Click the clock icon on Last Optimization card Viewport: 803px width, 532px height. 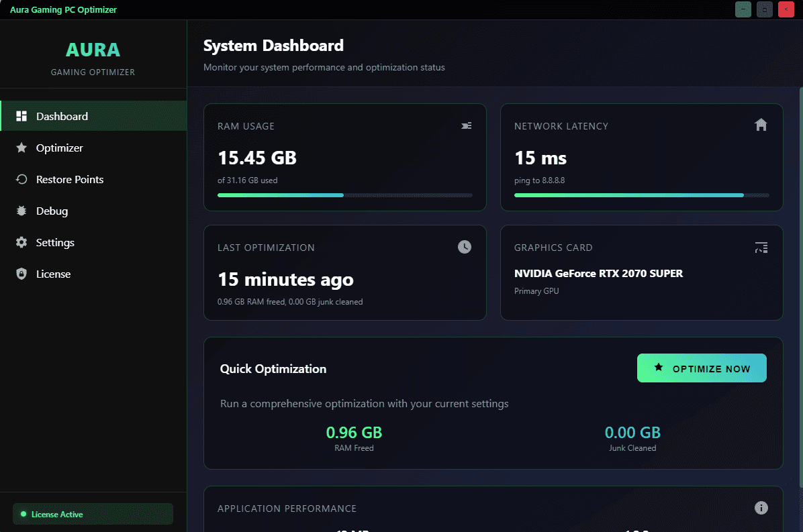tap(464, 247)
